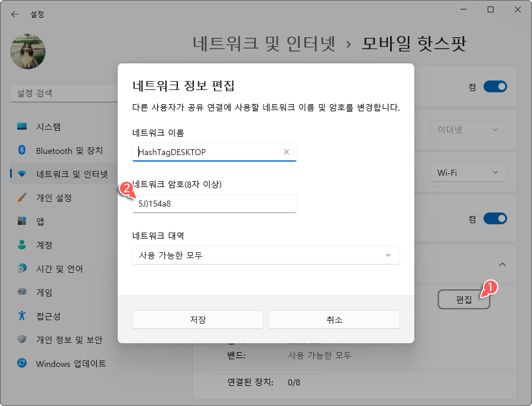Clear the HashTagDESKTOP name with the X
Image resolution: width=532 pixels, height=406 pixels.
286,152
